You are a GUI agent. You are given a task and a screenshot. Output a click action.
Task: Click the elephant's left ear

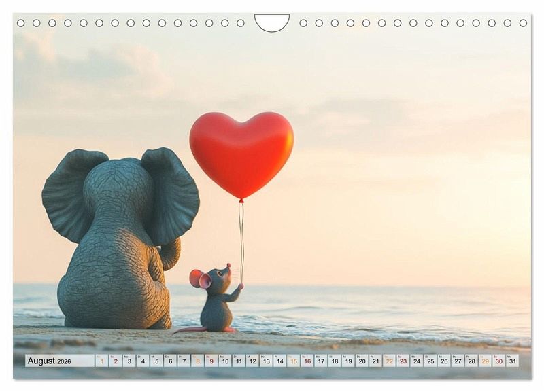tap(71, 194)
